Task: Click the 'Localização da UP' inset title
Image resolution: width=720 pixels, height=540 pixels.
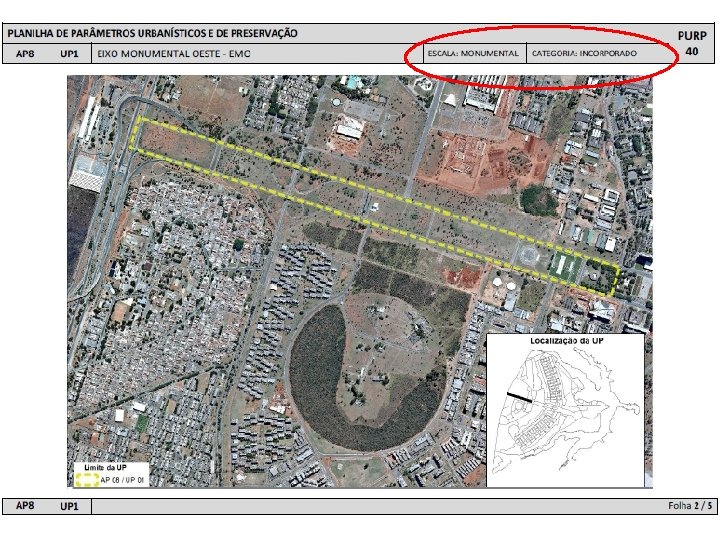Action: pyautogui.click(x=567, y=341)
